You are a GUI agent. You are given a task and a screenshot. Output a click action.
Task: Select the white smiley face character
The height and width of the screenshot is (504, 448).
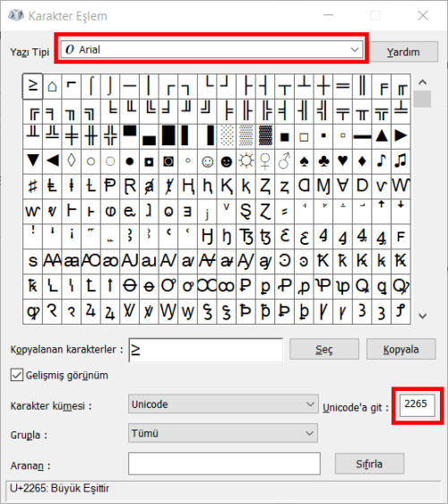coord(207,161)
